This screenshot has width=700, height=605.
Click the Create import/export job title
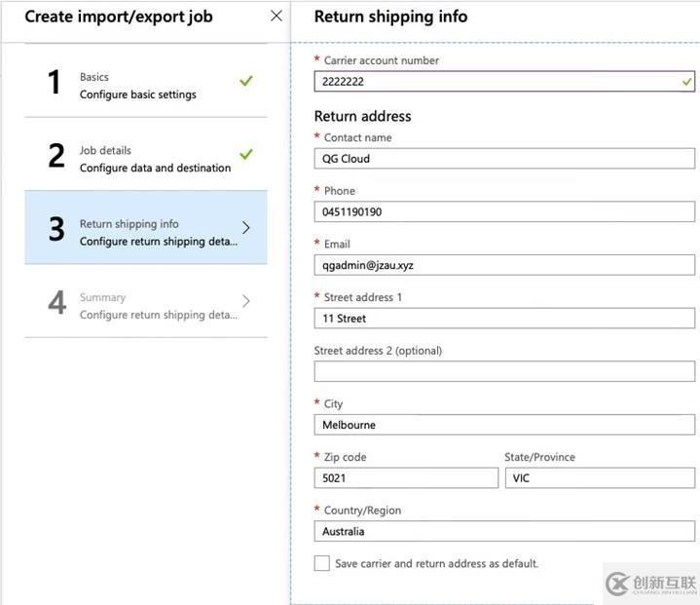(119, 17)
